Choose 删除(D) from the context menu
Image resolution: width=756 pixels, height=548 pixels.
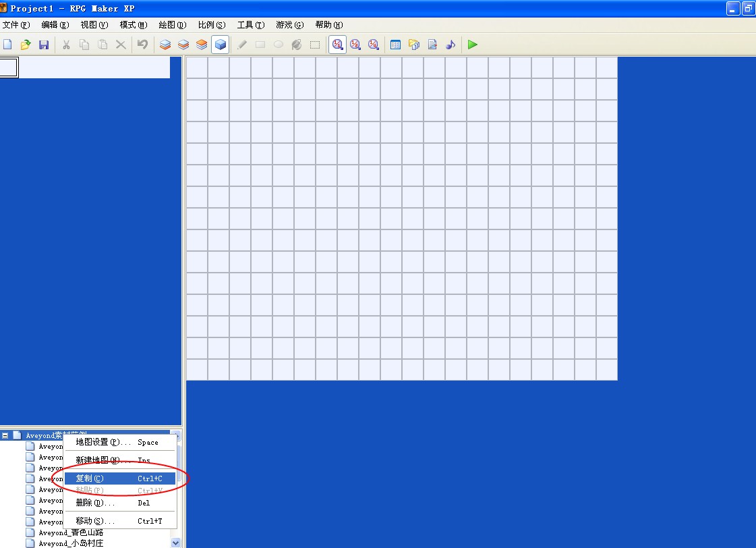119,503
